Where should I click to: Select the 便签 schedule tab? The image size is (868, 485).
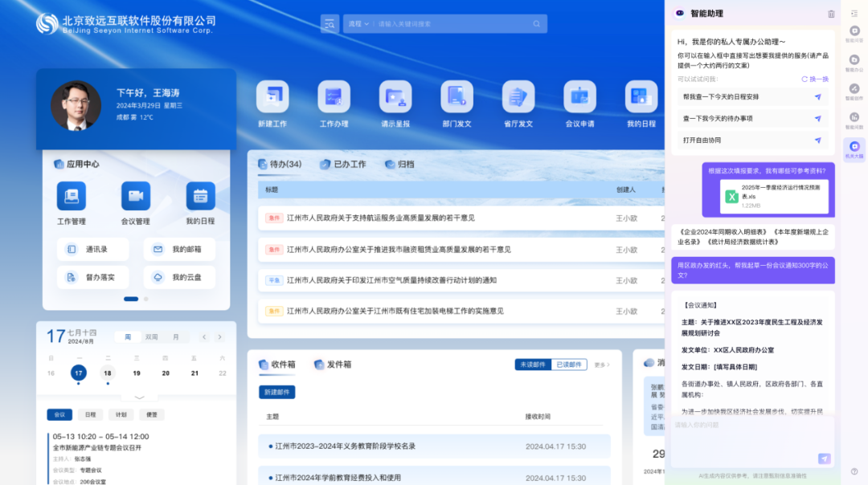tap(152, 414)
